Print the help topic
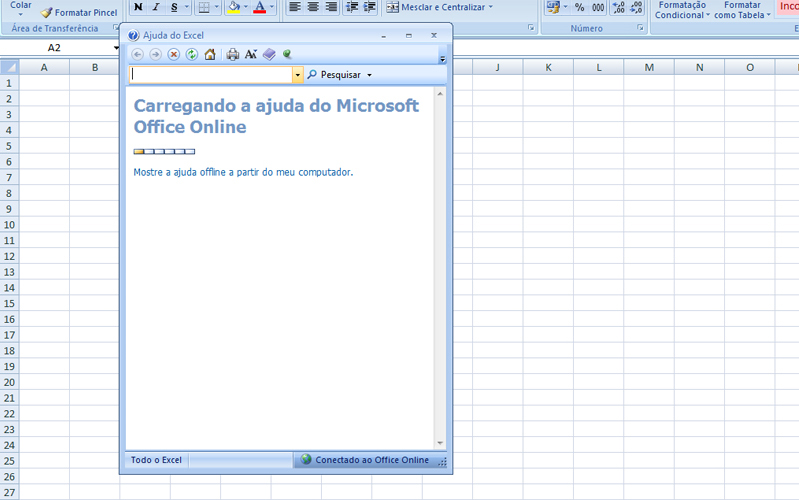 tap(233, 55)
